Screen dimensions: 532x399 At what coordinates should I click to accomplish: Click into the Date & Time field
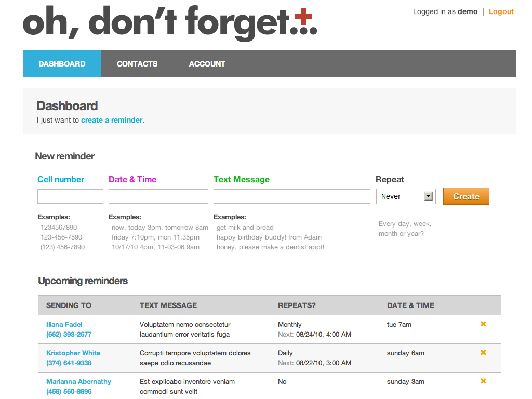coord(158,196)
